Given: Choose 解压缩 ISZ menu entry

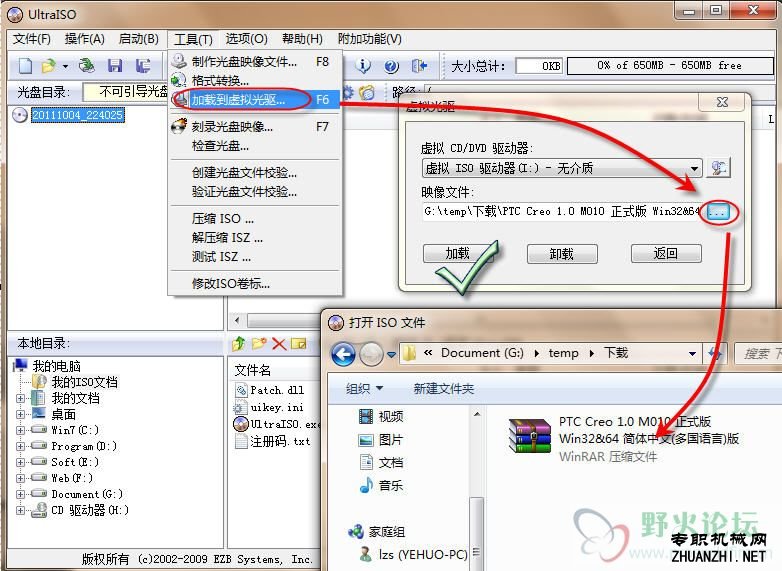Looking at the screenshot, I should coord(254,237).
